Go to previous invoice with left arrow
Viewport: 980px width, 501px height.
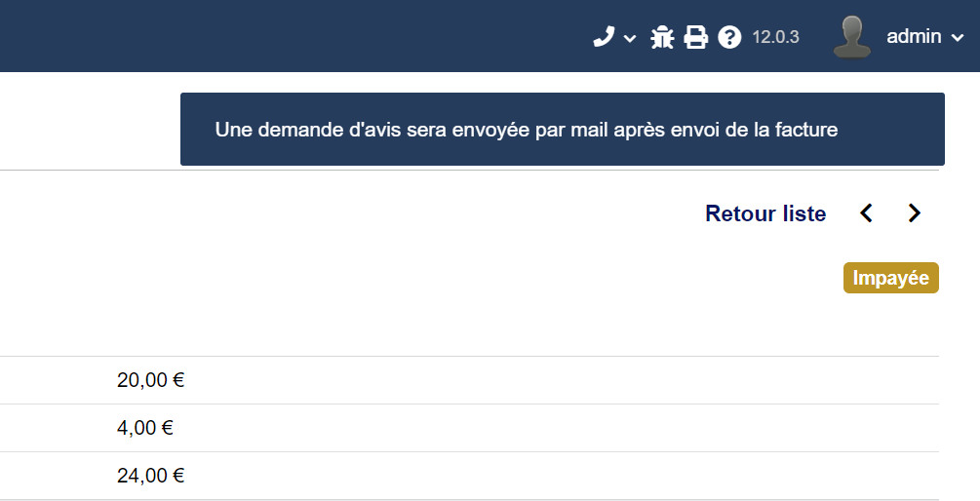click(866, 213)
